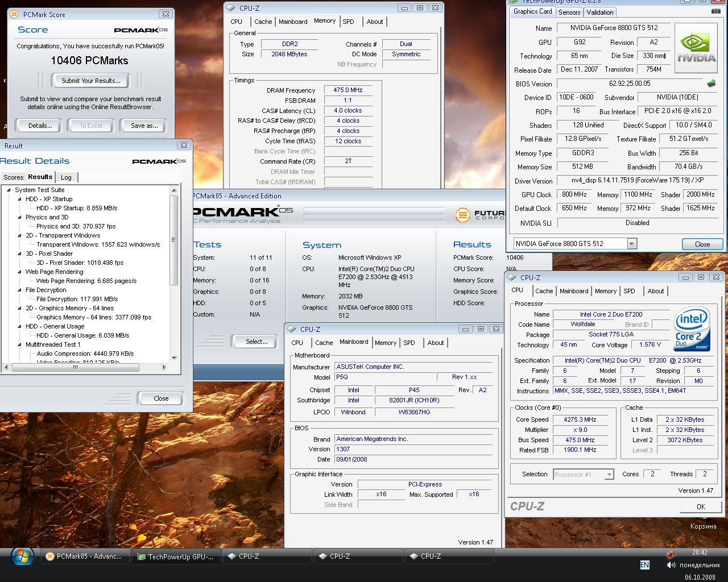
Task: Collapse the File Decryption node
Action: pos(19,290)
